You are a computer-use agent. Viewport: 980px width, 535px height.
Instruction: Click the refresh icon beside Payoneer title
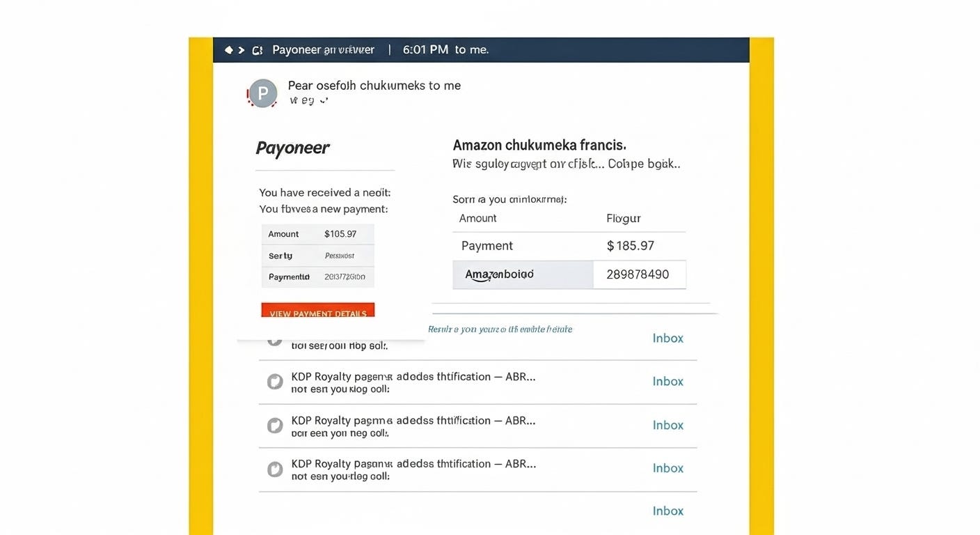click(x=258, y=50)
